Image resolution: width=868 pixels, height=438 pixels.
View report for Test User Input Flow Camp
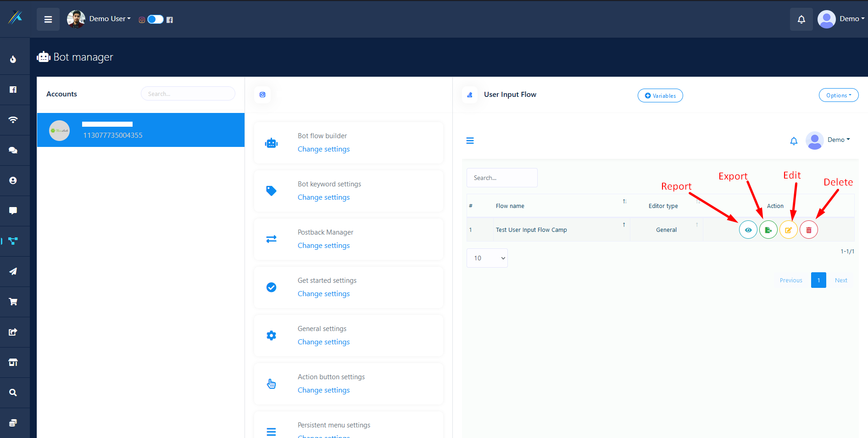pyautogui.click(x=748, y=230)
